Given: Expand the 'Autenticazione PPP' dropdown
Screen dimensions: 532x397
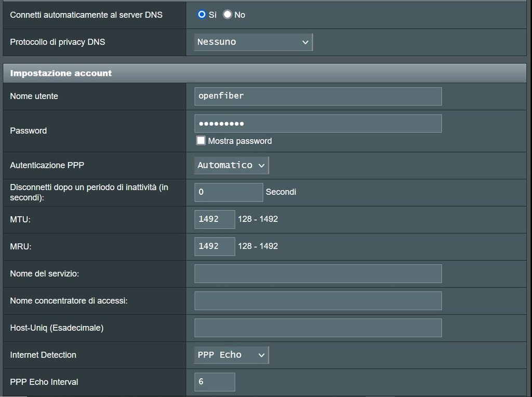Looking at the screenshot, I should coord(231,165).
